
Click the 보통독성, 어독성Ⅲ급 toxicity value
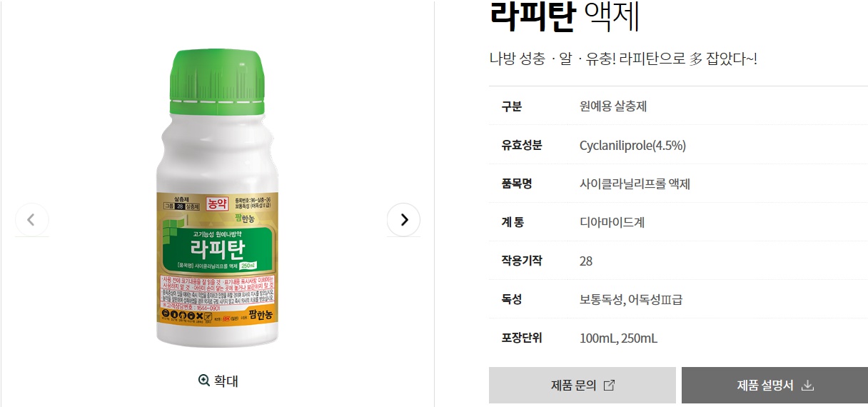(x=631, y=300)
